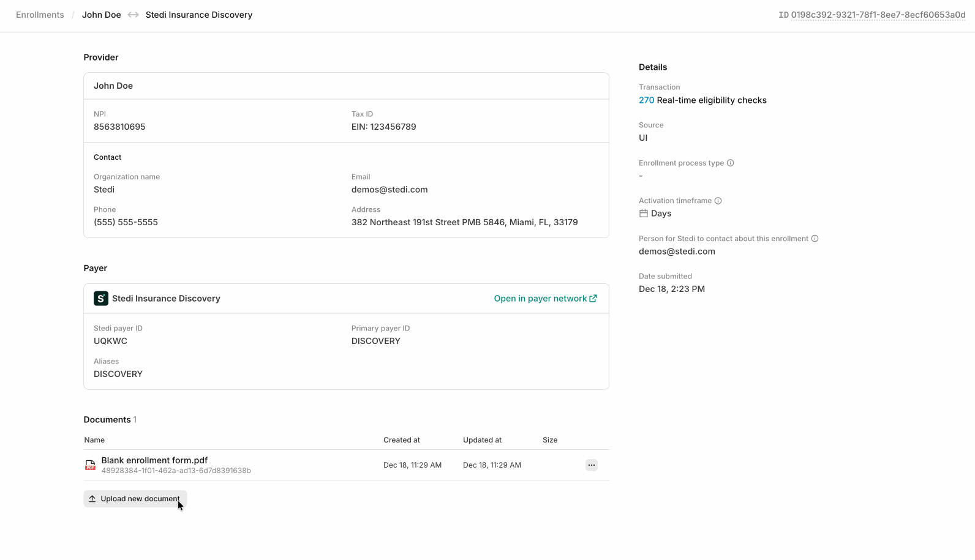Select document ID 48928384-1f01 text
Viewport: 975px width, 560px height.
(x=176, y=471)
